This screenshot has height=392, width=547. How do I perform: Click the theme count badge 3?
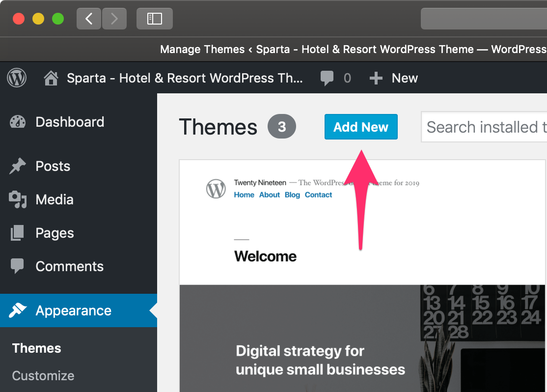[282, 126]
